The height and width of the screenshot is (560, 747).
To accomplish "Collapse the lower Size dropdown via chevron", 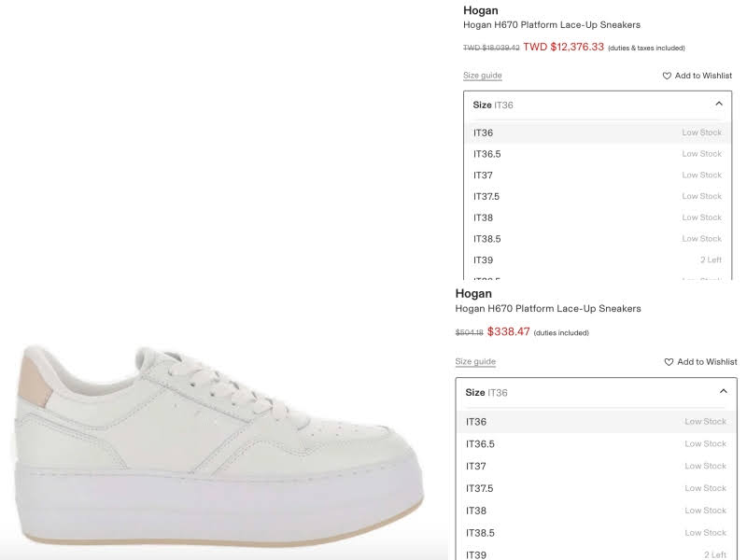I will tap(723, 391).
